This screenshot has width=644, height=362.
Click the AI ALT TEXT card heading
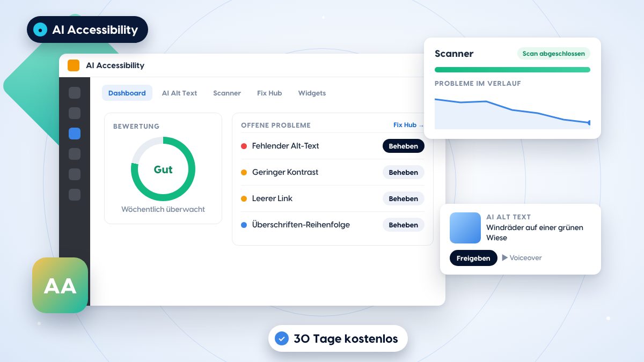coord(508,217)
